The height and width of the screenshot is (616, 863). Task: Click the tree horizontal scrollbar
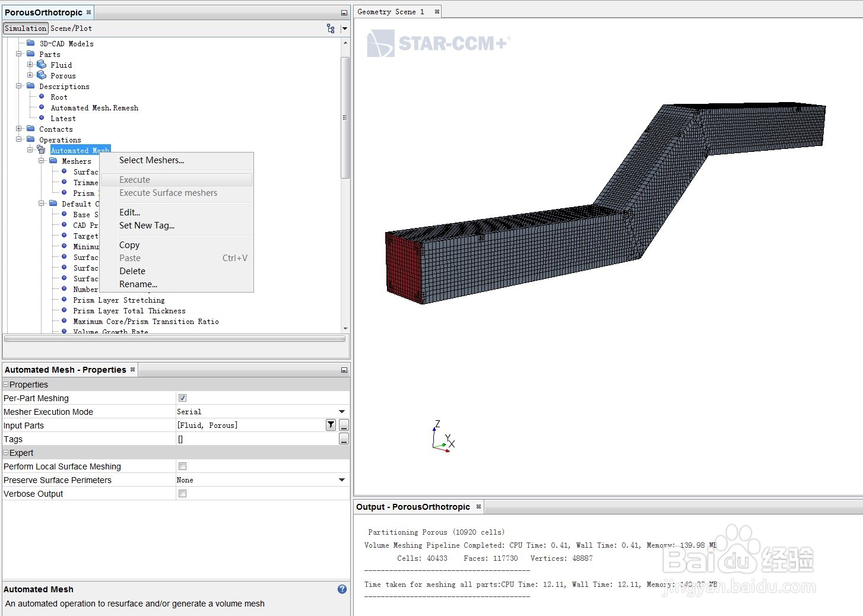coord(174,339)
